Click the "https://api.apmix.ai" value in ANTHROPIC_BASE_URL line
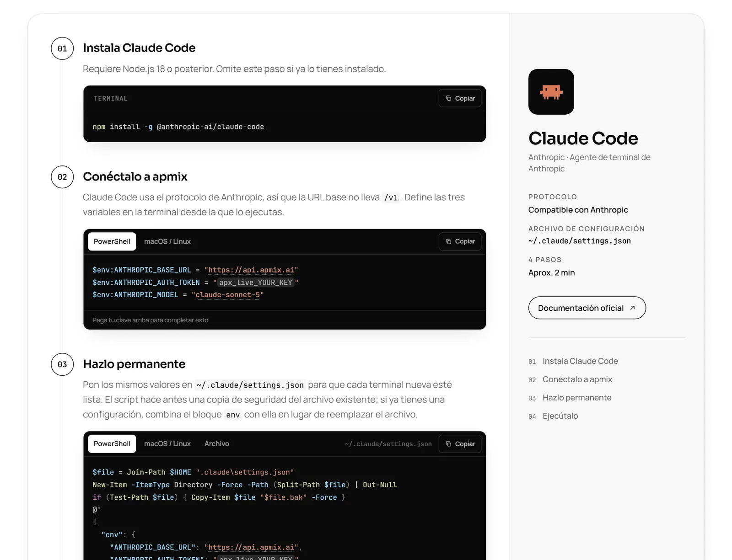 tap(251, 270)
